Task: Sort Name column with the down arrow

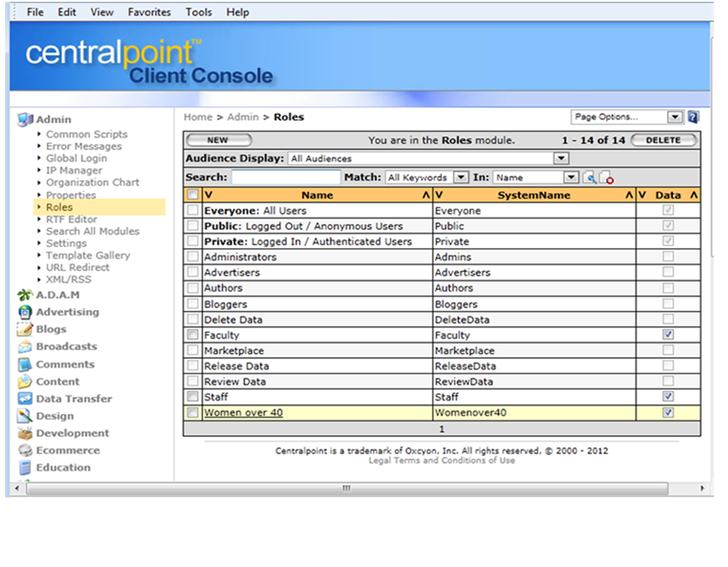Action: pyautogui.click(x=208, y=195)
